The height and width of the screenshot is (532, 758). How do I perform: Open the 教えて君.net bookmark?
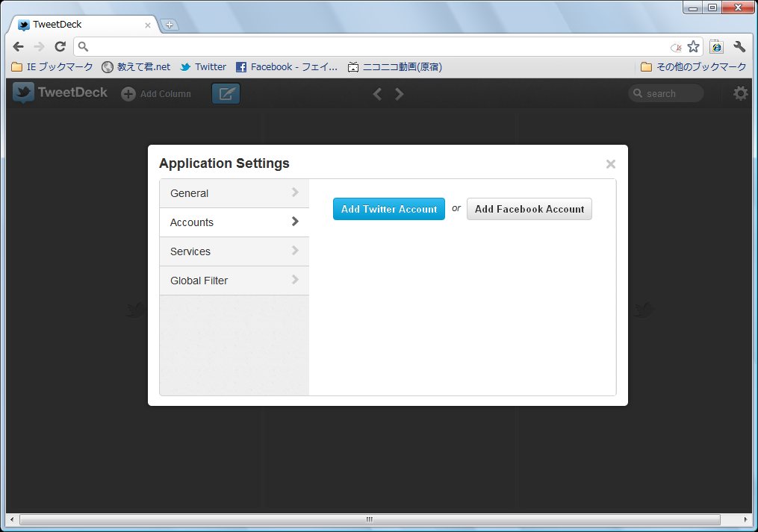[136, 66]
